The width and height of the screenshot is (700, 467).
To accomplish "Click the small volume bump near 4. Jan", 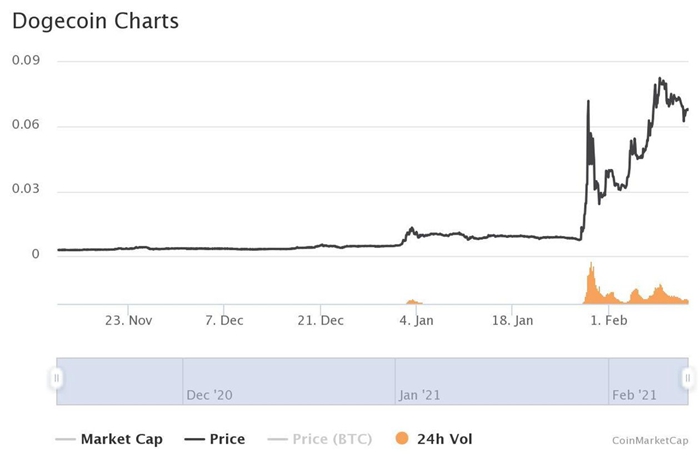I will (412, 301).
